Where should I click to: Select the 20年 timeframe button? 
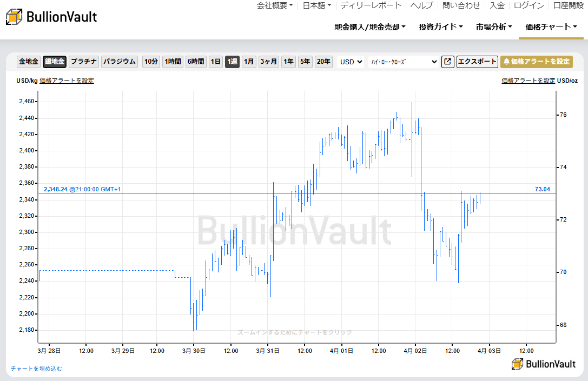click(x=323, y=62)
